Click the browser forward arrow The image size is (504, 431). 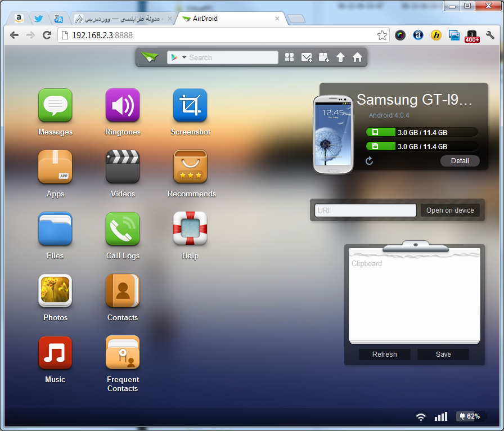[30, 35]
